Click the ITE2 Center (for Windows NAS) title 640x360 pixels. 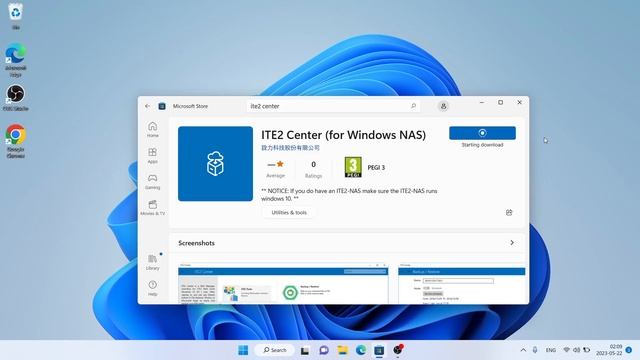344,135
